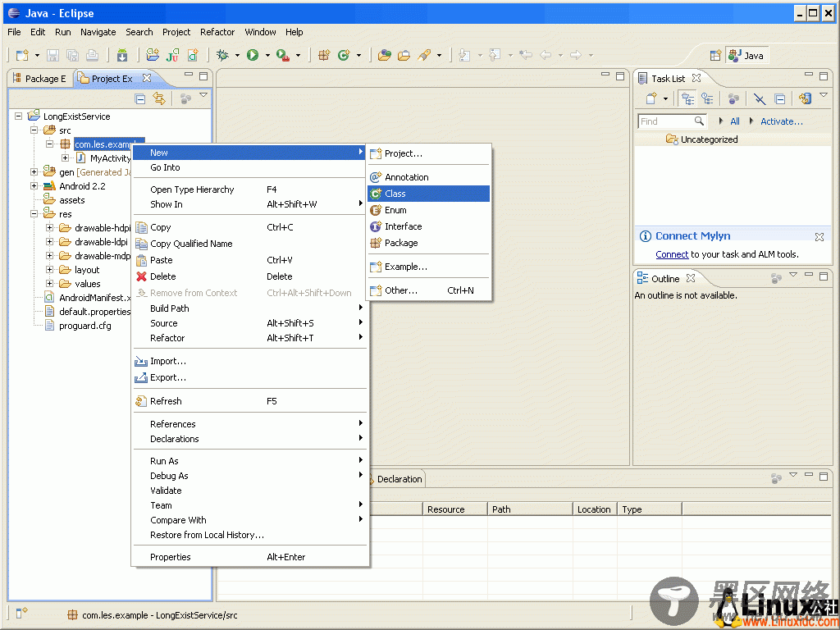Choose Annotation from the New submenu
Image resolution: width=840 pixels, height=630 pixels.
428,177
